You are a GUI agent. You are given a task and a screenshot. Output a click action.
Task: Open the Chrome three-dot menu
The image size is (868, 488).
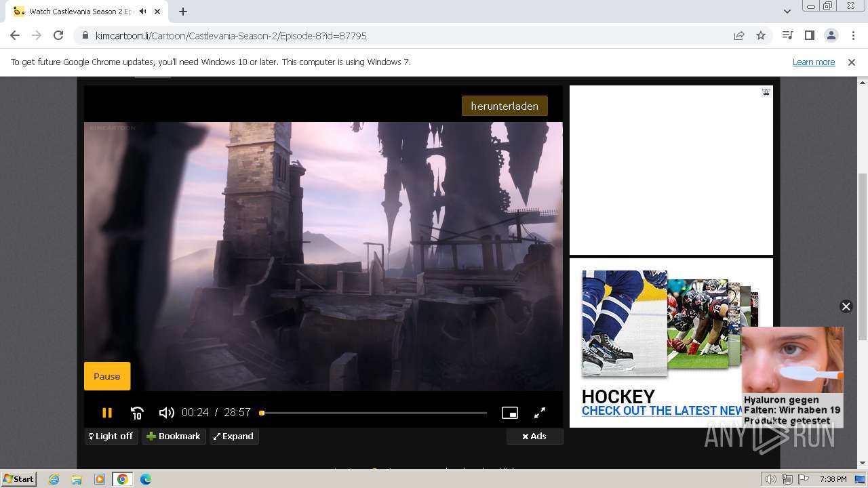tap(852, 35)
